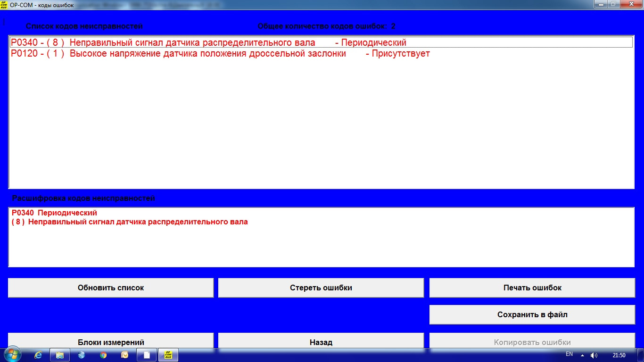Open Google Chrome from the taskbar
644x362 pixels.
point(103,355)
